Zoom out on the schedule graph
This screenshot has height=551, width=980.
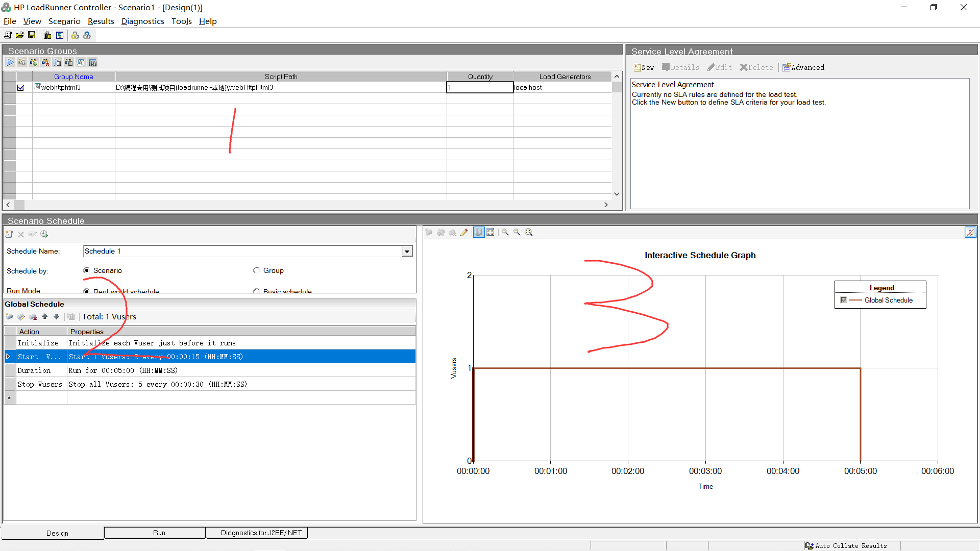517,232
